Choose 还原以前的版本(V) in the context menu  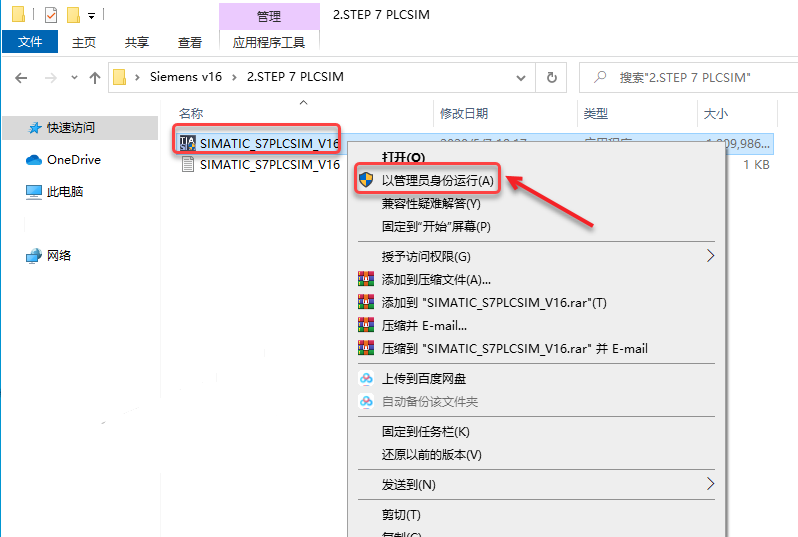[432, 455]
